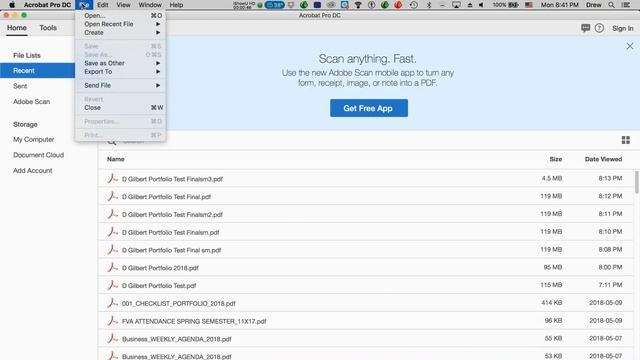Click the AirPlay display icon in menu bar
This screenshot has width=640, height=360.
[456, 5]
